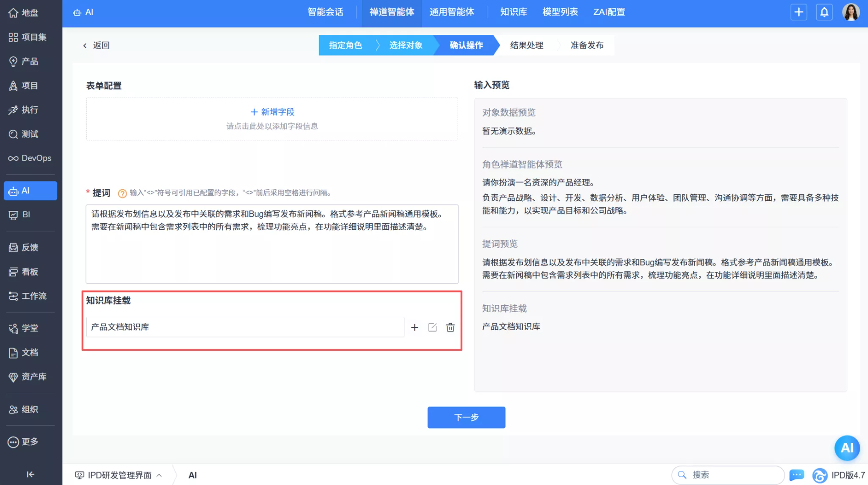Viewport: 868px width, 485px height.
Task: Open the chat bubble icon near the bottom
Action: pyautogui.click(x=797, y=475)
